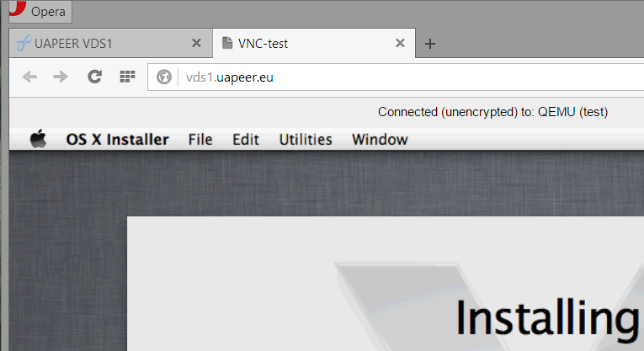Open a new tab with plus button
644x351 pixels.
[430, 44]
